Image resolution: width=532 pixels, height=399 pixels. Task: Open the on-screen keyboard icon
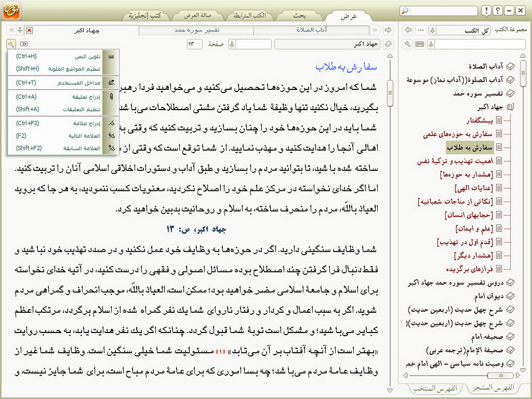pos(420,44)
